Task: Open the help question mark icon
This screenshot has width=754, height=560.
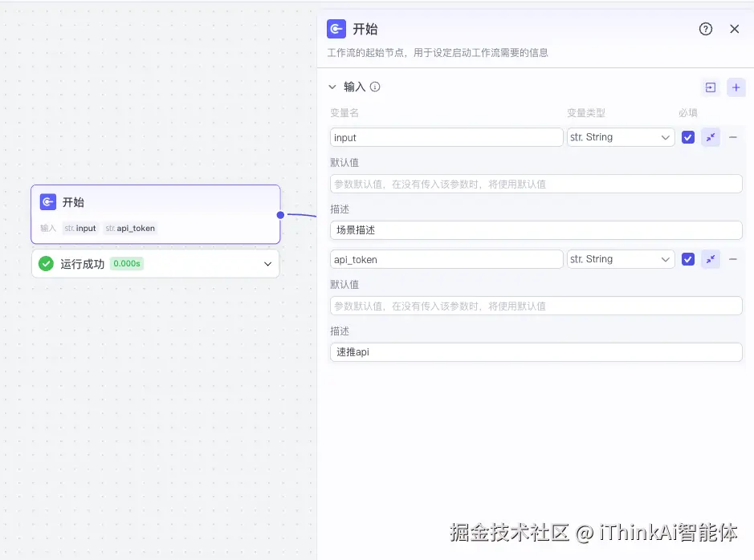Action: pyautogui.click(x=705, y=29)
